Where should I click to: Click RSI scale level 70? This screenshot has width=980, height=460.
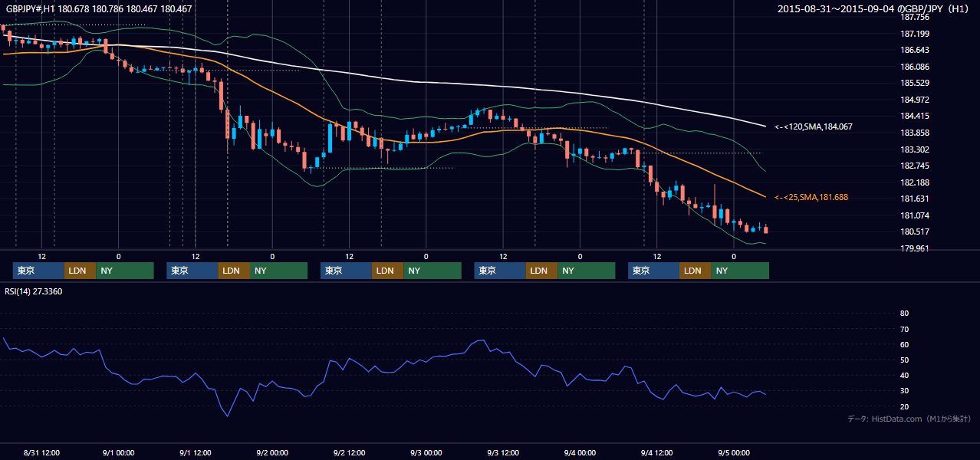pos(904,330)
